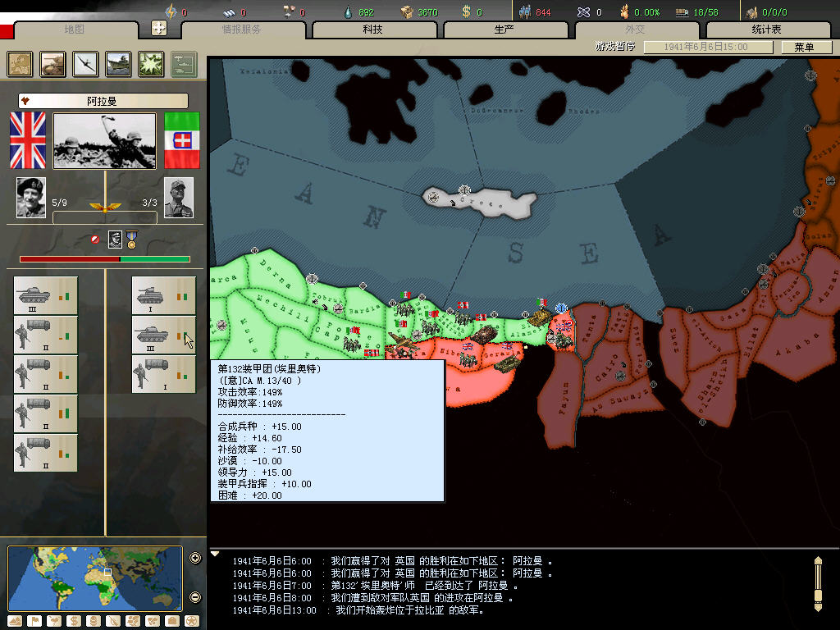Viewport: 840px width, 630px height.
Task: Click the 菜单 menu button
Action: pyautogui.click(x=806, y=47)
